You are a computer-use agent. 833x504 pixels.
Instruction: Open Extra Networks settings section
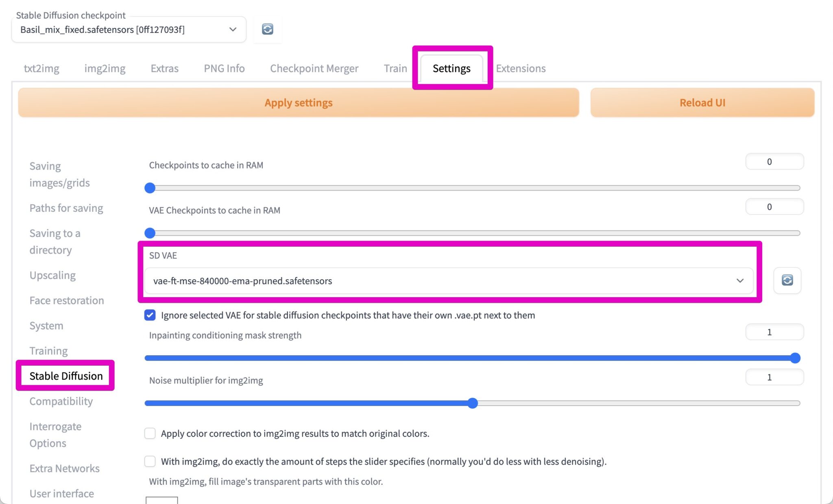coord(64,468)
